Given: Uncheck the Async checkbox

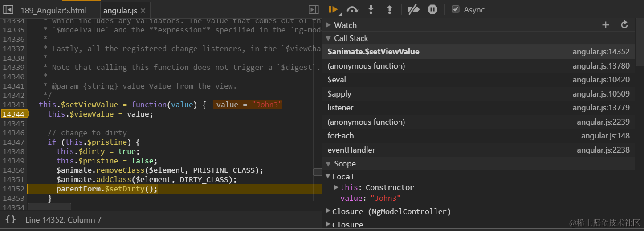Looking at the screenshot, I should pyautogui.click(x=456, y=9).
